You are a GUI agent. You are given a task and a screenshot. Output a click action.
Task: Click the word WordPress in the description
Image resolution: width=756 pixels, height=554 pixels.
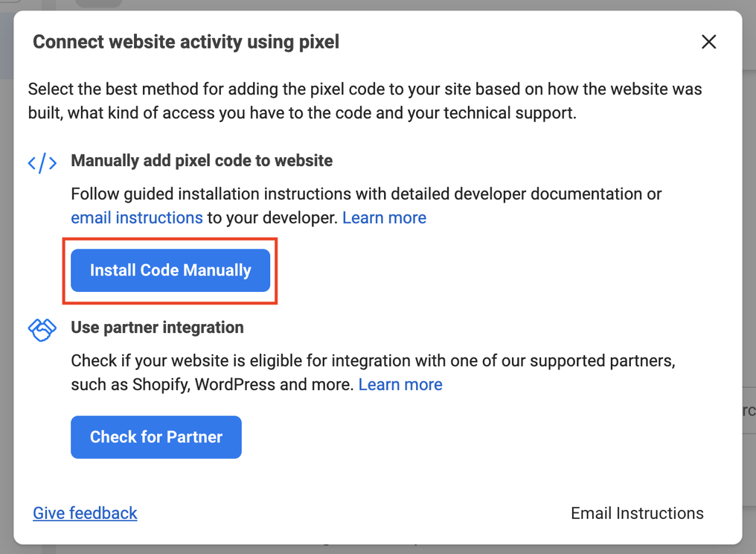tap(237, 385)
